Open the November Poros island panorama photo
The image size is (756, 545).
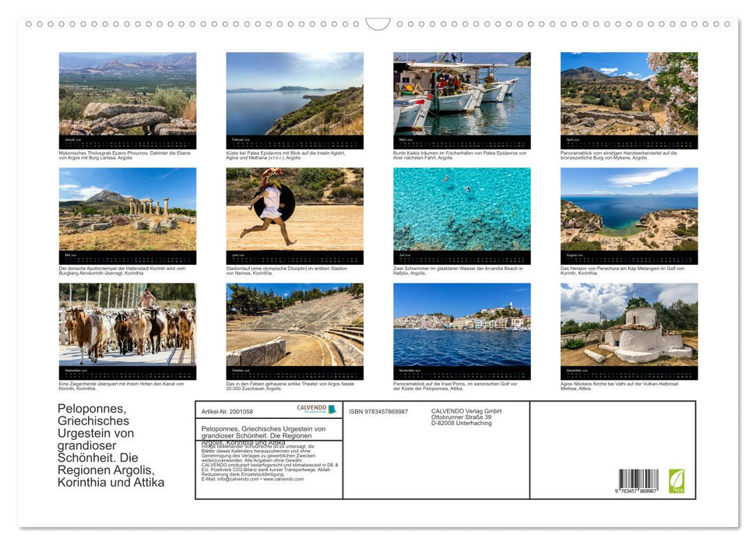click(x=462, y=325)
